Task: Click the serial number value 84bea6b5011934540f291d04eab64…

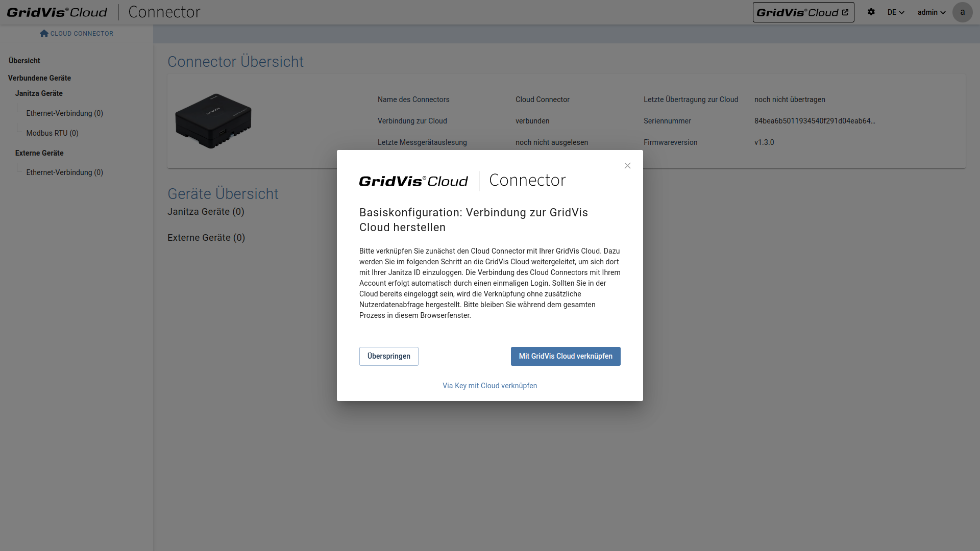Action: [815, 121]
